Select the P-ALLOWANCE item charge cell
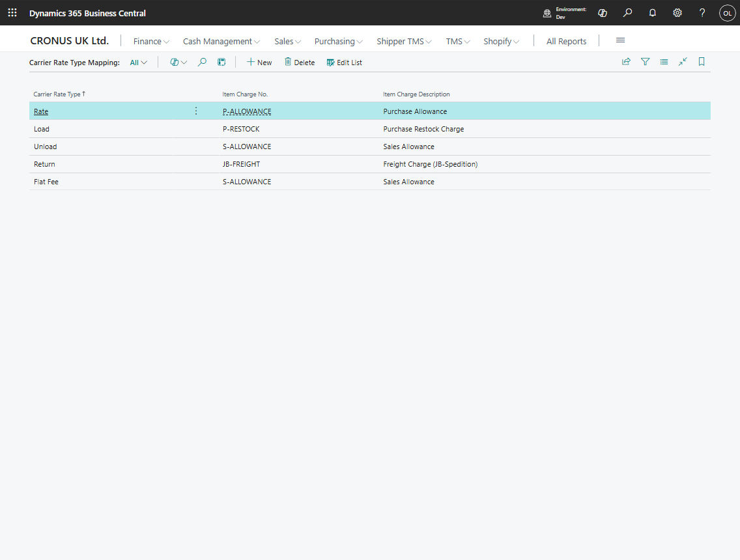The image size is (740, 560). (247, 111)
